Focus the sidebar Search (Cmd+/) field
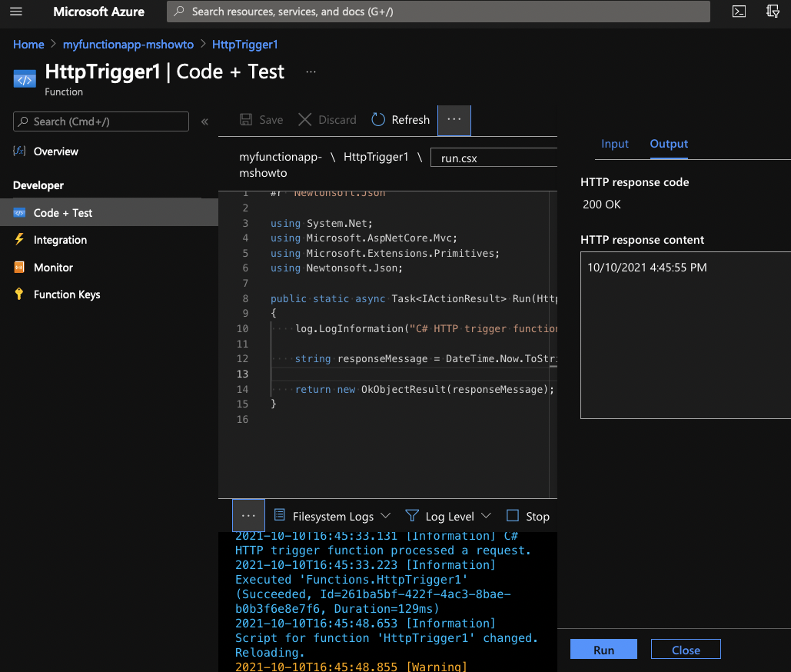The width and height of the screenshot is (791, 672). click(101, 121)
